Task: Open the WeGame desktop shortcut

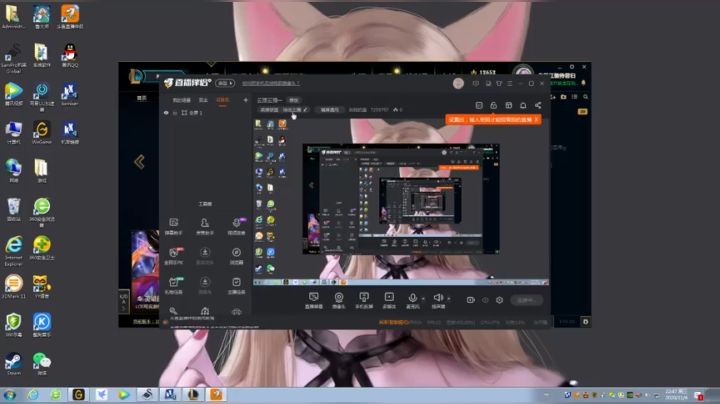Action: (42, 133)
